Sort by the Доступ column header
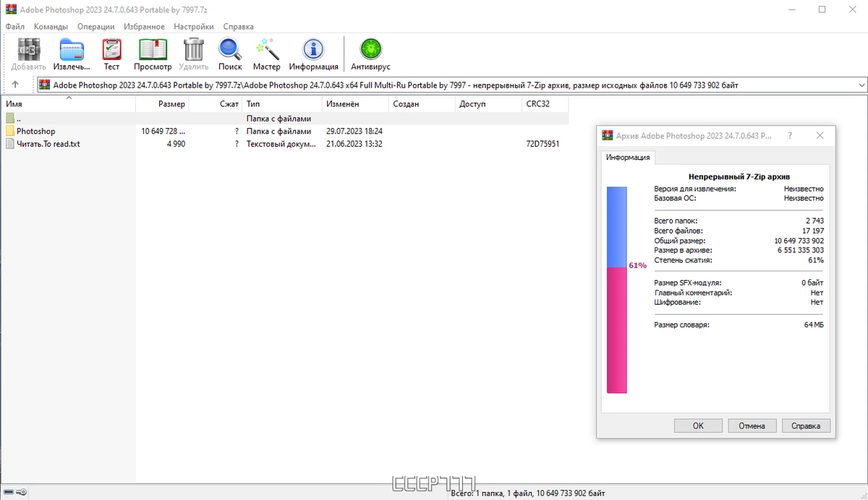The height and width of the screenshot is (500, 868). (488, 104)
